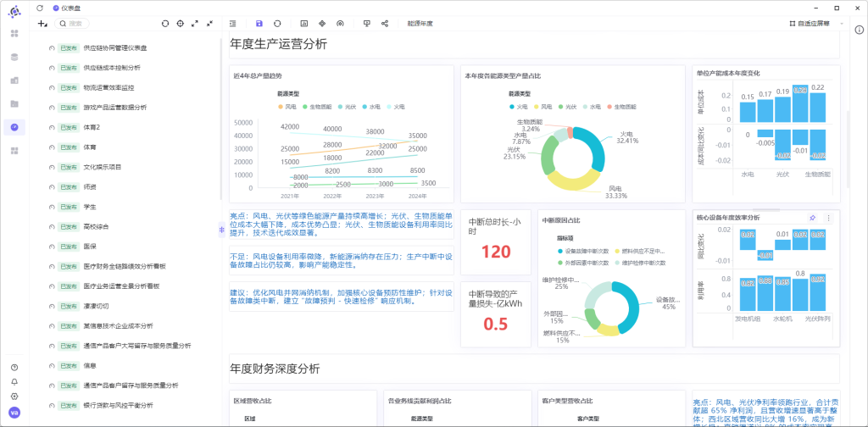Viewport: 868px width, 427px height.
Task: Collapse all list items icon
Action: coord(210,24)
